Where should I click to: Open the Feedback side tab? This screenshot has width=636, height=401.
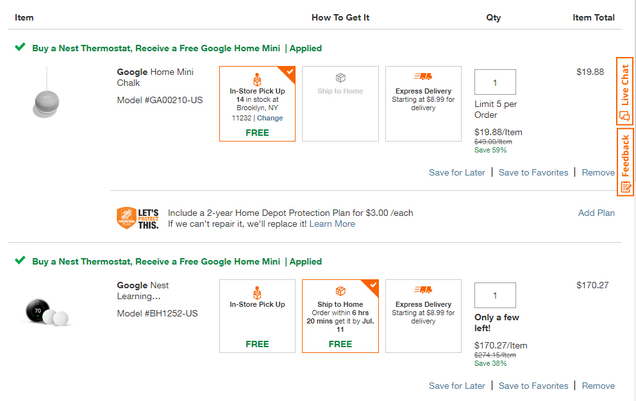[625, 162]
